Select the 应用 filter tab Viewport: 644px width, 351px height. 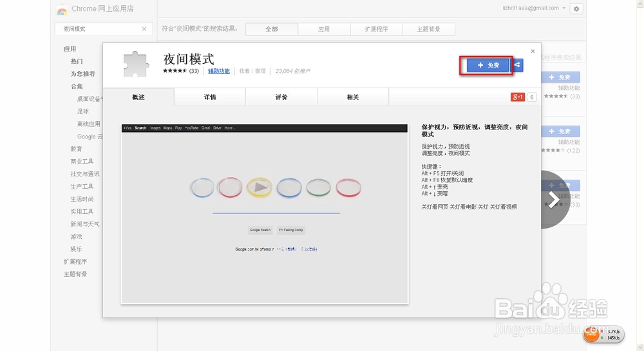coord(324,29)
